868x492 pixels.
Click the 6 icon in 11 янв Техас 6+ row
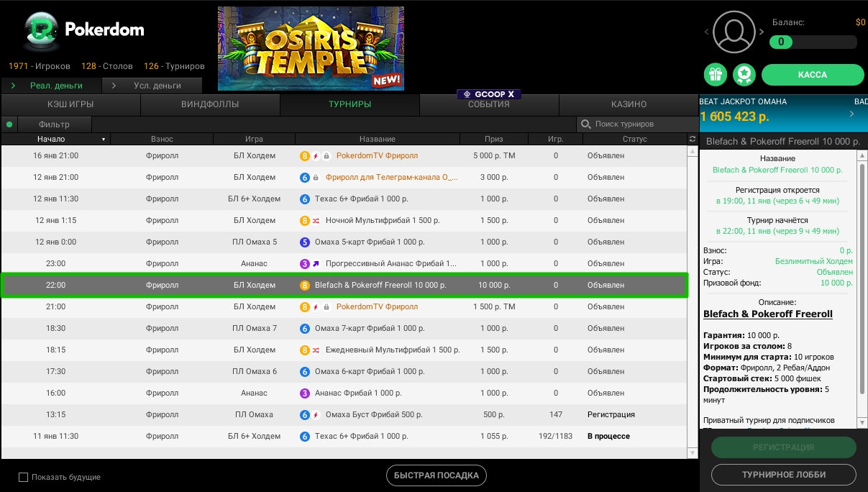tap(305, 436)
